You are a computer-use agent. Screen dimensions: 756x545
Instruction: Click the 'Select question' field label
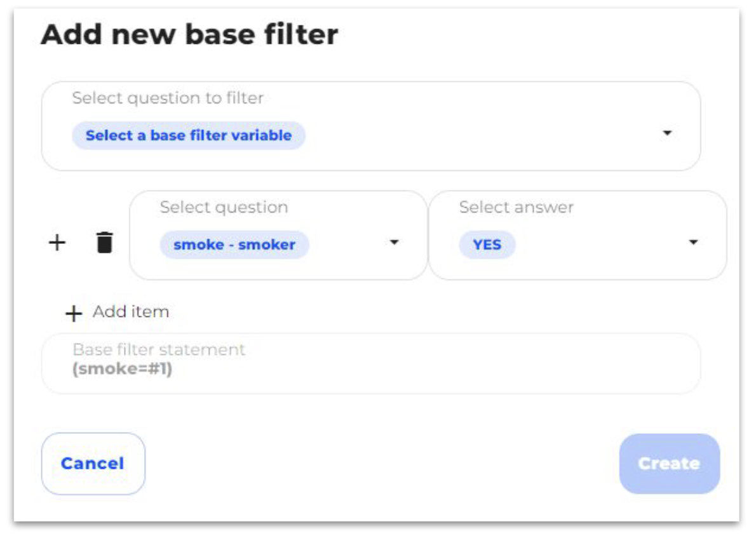pos(224,207)
